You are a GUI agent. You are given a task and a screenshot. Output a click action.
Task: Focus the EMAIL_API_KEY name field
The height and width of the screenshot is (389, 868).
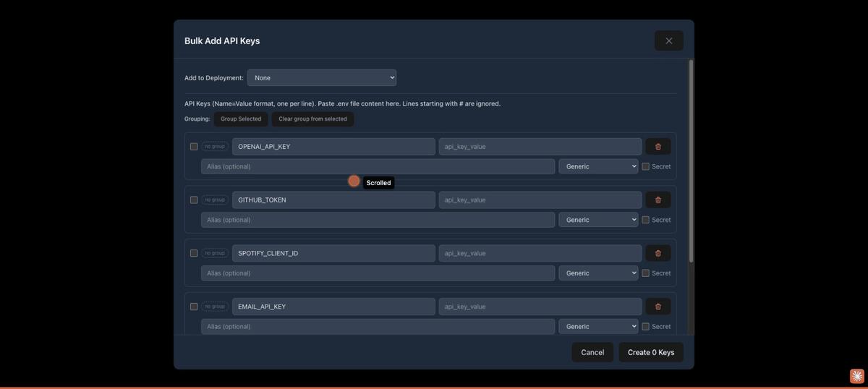tap(333, 307)
